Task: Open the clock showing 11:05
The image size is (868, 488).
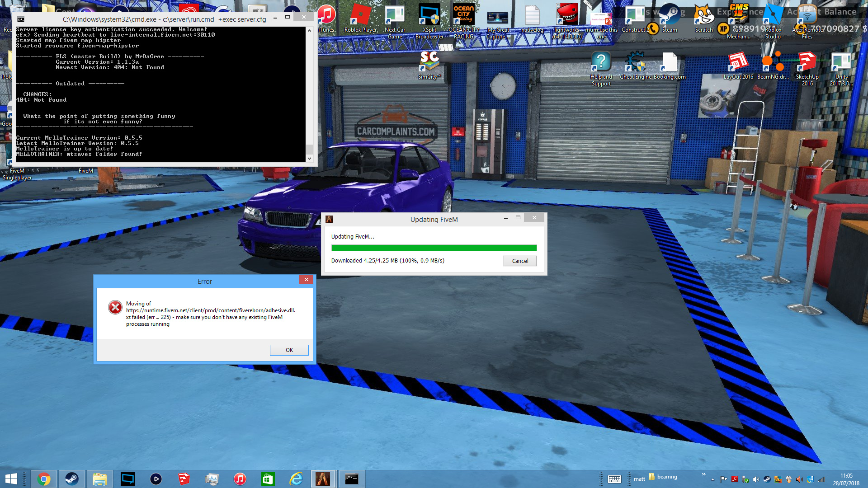Action: point(846,479)
